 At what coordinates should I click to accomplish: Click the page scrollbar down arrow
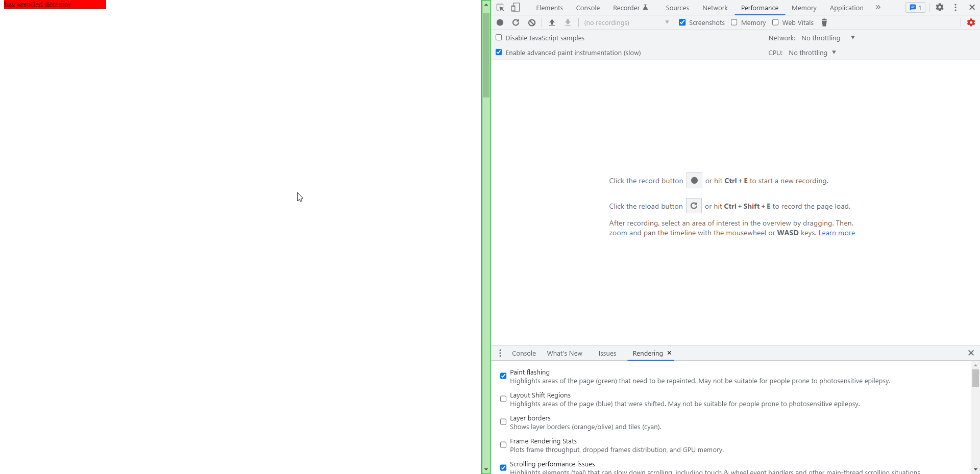(486, 469)
